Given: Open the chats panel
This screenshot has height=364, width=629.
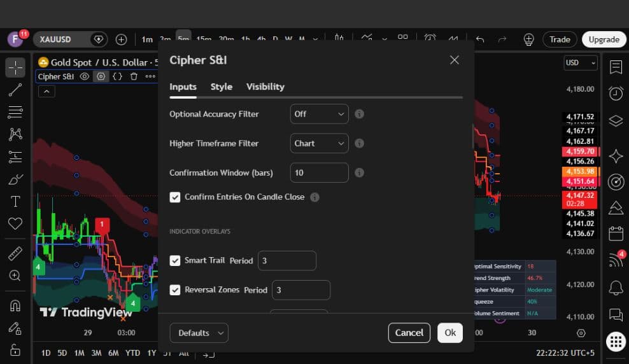Looking at the screenshot, I should pos(616,314).
